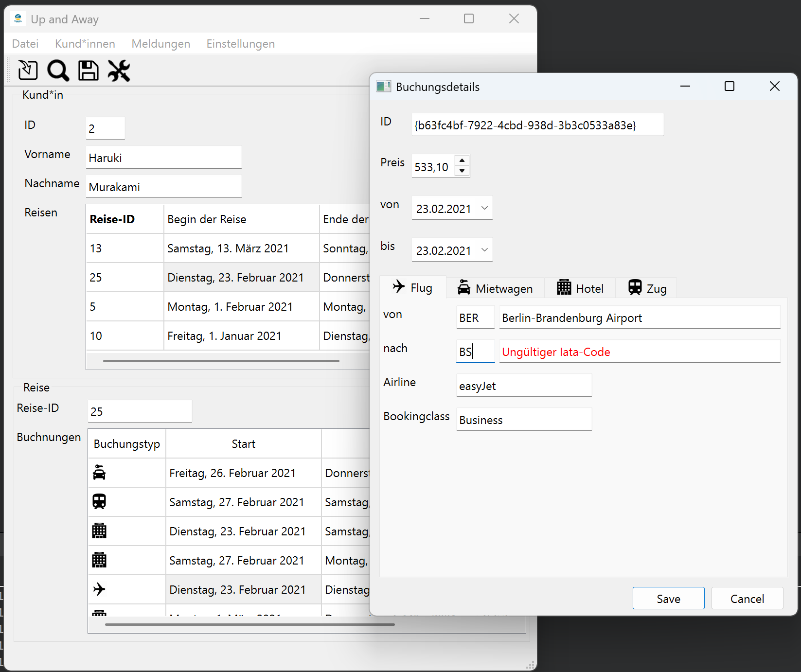Open the Einstellungen menu

click(x=241, y=44)
